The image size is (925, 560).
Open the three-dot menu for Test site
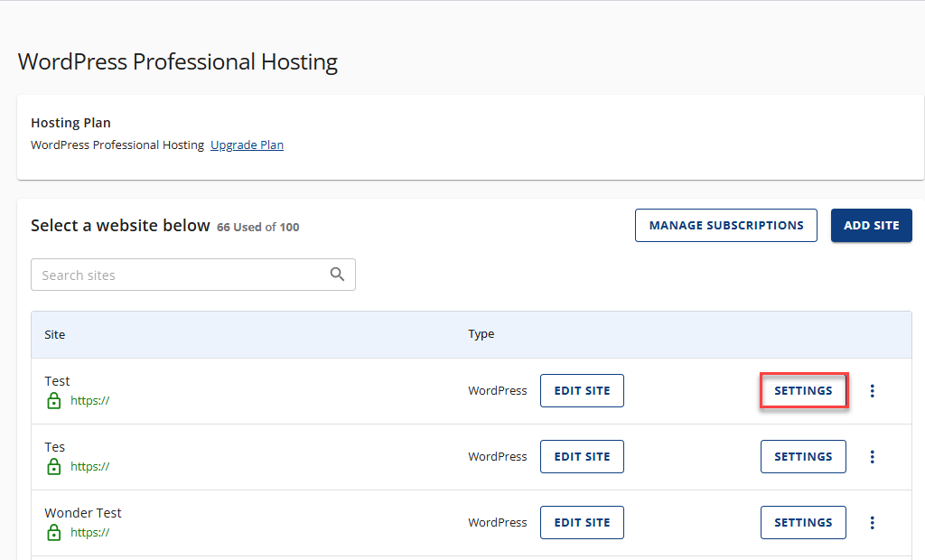pyautogui.click(x=872, y=390)
